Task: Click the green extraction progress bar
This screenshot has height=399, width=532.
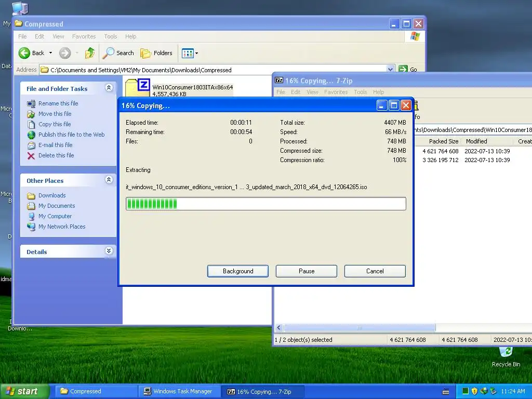Action: point(265,204)
